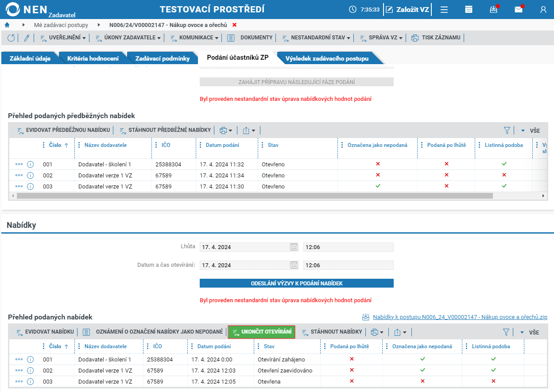Show info for the Otevírání zahájeno offer row
This screenshot has width=554, height=392.
tap(31, 359)
